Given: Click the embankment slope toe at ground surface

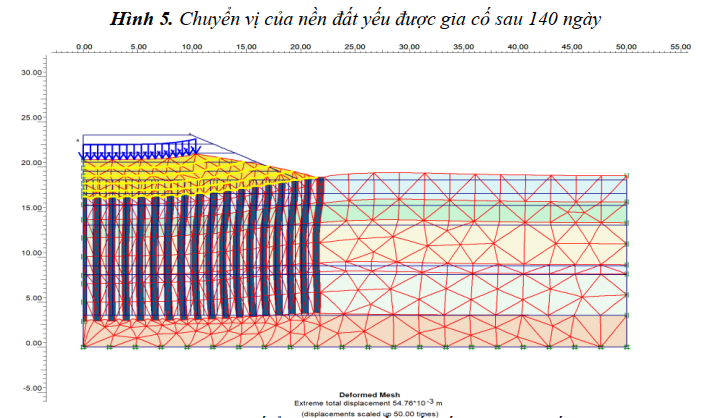Looking at the screenshot, I should (x=322, y=178).
